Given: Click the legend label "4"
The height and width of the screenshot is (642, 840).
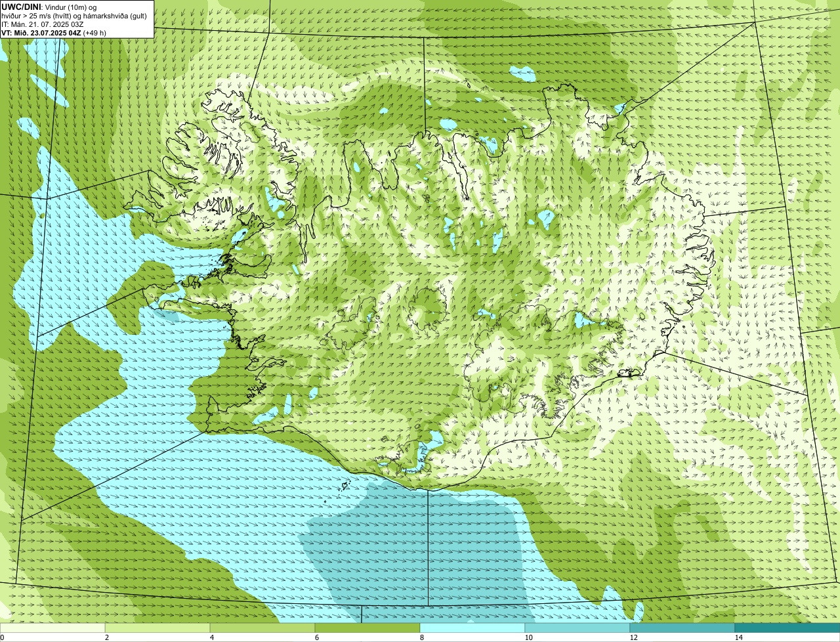Looking at the screenshot, I should (x=211, y=637).
